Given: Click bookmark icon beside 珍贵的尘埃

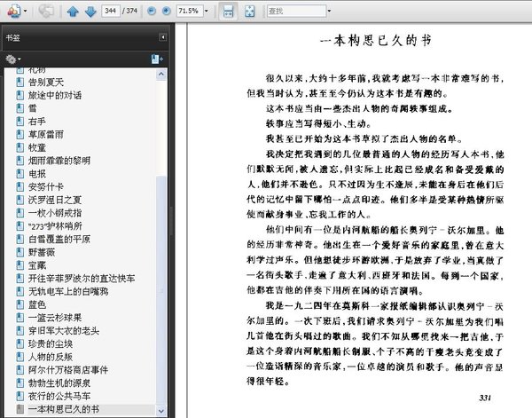Looking at the screenshot, I should 20,344.
